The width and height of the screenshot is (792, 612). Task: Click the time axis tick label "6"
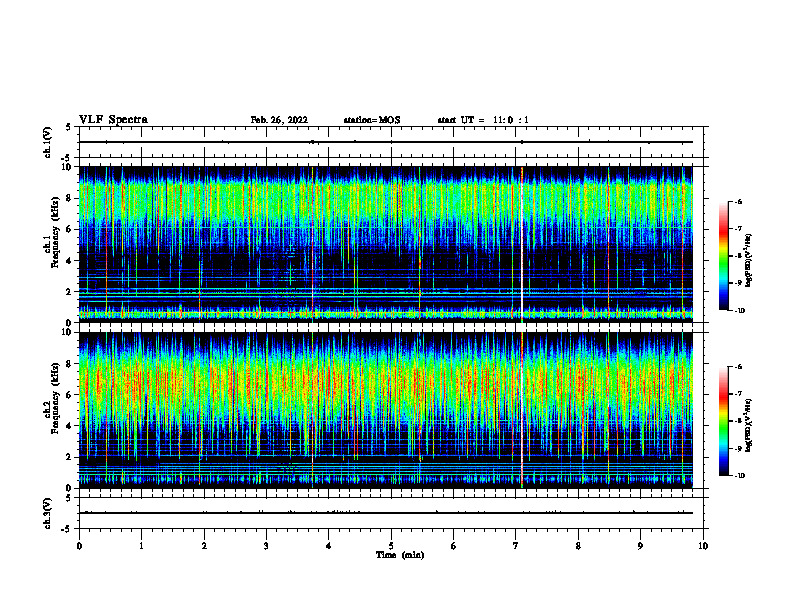click(454, 546)
